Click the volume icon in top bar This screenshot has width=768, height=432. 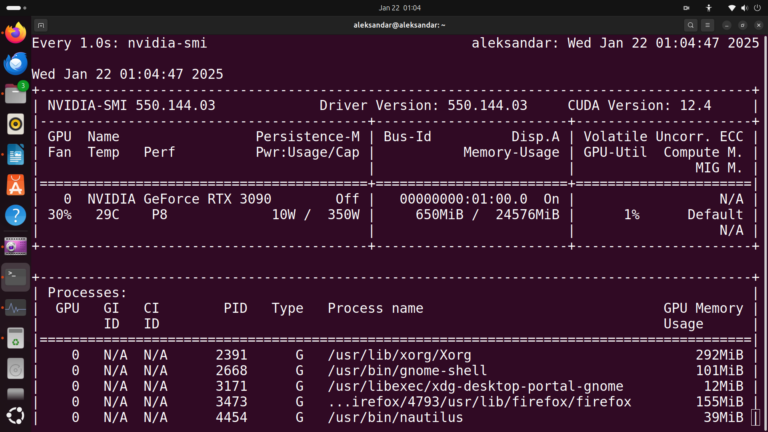click(x=744, y=8)
